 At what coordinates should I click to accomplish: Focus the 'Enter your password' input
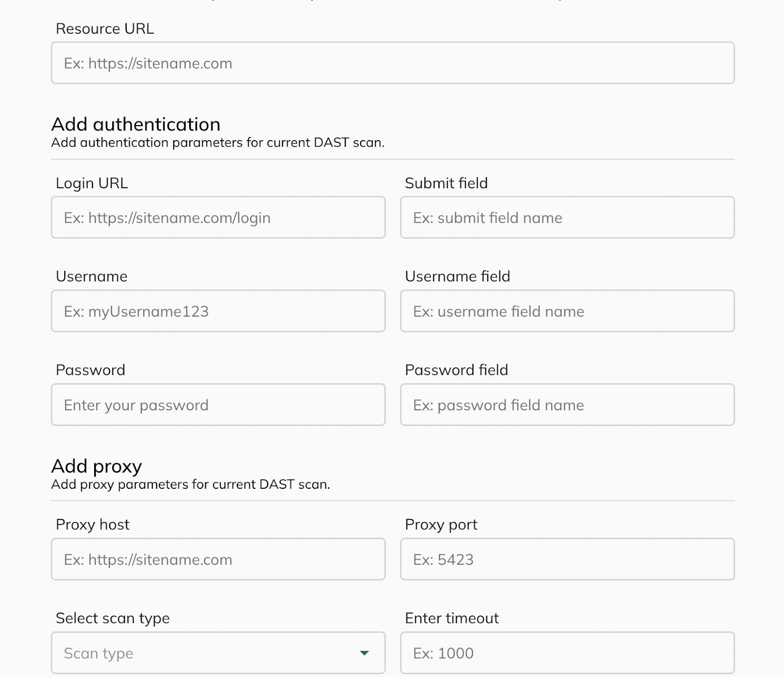[x=218, y=405]
